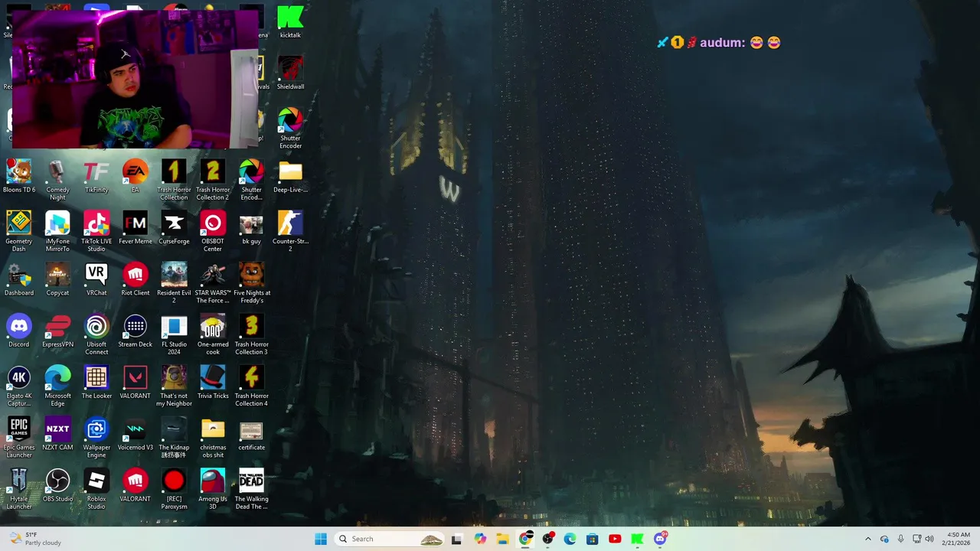The width and height of the screenshot is (980, 551).
Task: Launch [REC] Paroxysm from the desktop
Action: [174, 489]
